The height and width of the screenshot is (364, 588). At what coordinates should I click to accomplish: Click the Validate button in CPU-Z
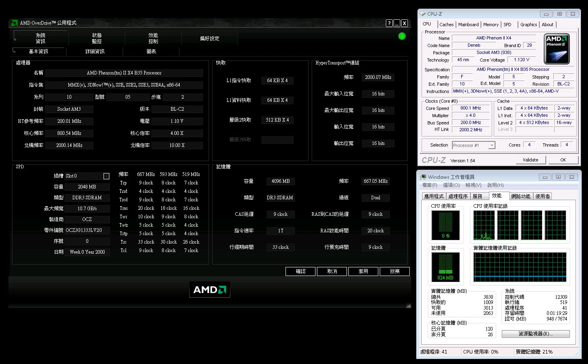tap(530, 160)
